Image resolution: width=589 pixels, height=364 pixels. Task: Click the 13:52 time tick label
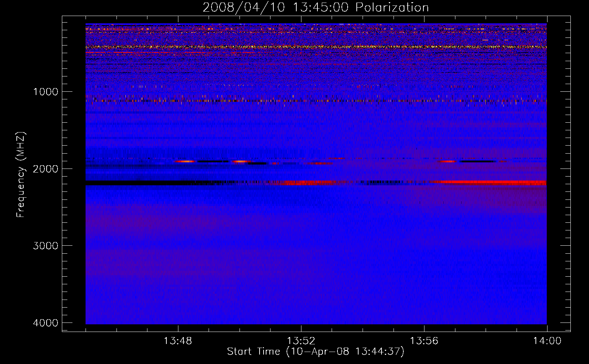coord(301,341)
